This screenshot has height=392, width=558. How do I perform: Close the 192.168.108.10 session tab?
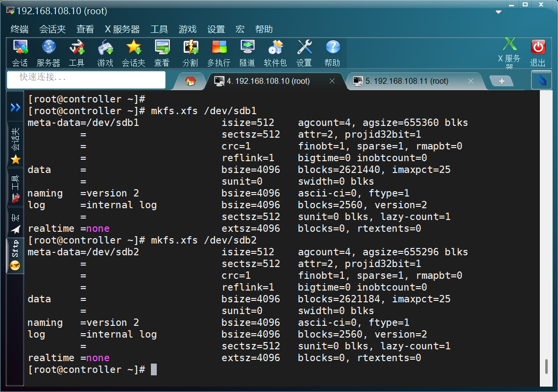point(332,81)
